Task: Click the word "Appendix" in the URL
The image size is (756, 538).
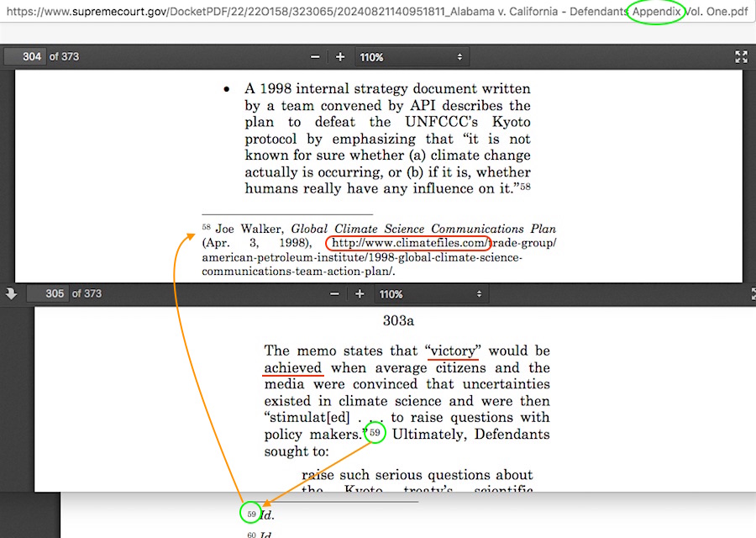Action: click(x=657, y=13)
